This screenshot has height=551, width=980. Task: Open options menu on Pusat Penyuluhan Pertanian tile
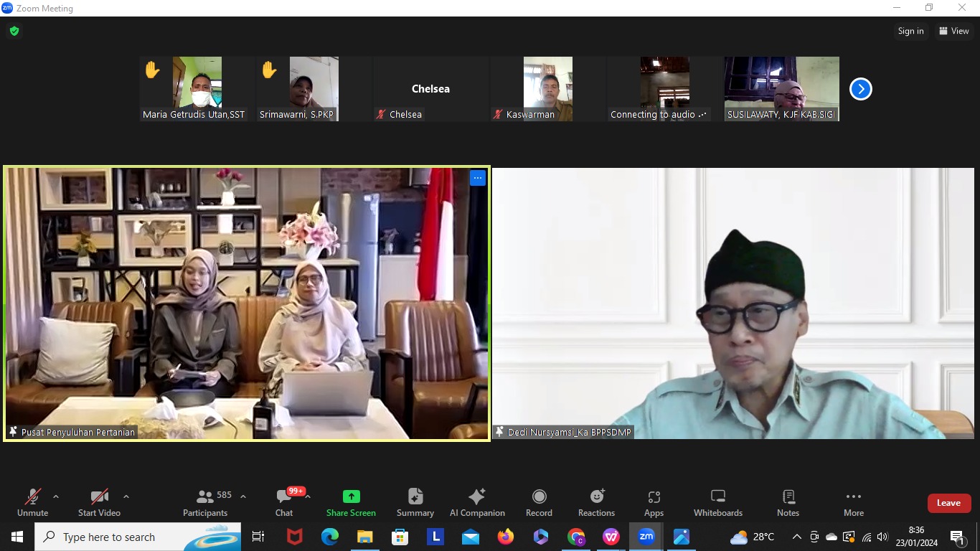477,177
